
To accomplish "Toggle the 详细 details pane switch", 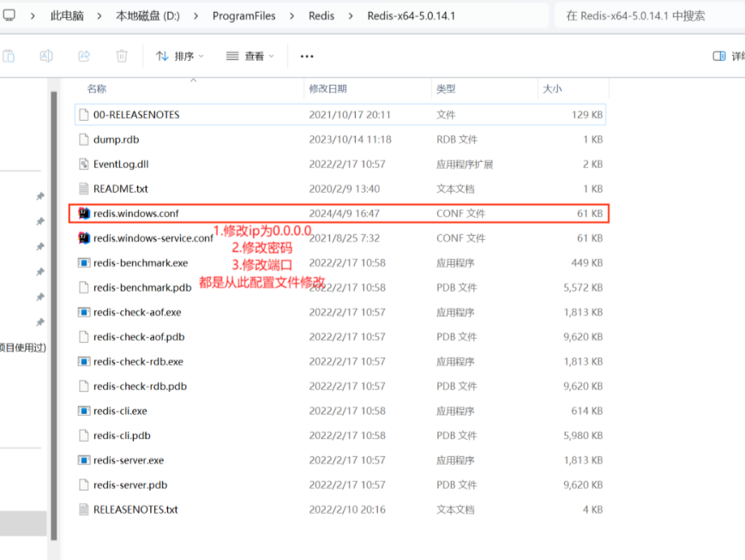I will pos(720,55).
